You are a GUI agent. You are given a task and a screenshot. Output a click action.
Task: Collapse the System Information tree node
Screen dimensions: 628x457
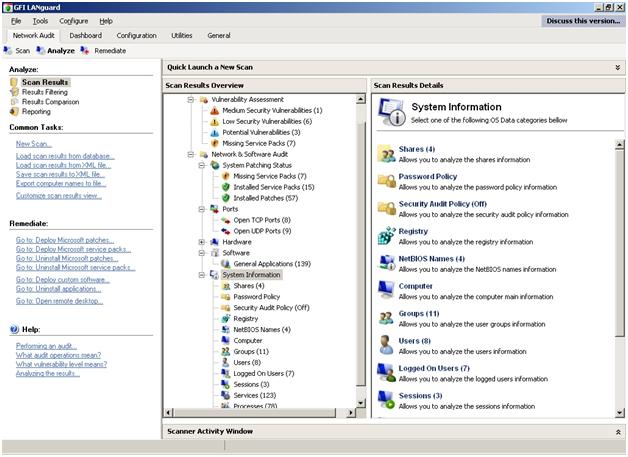click(202, 275)
